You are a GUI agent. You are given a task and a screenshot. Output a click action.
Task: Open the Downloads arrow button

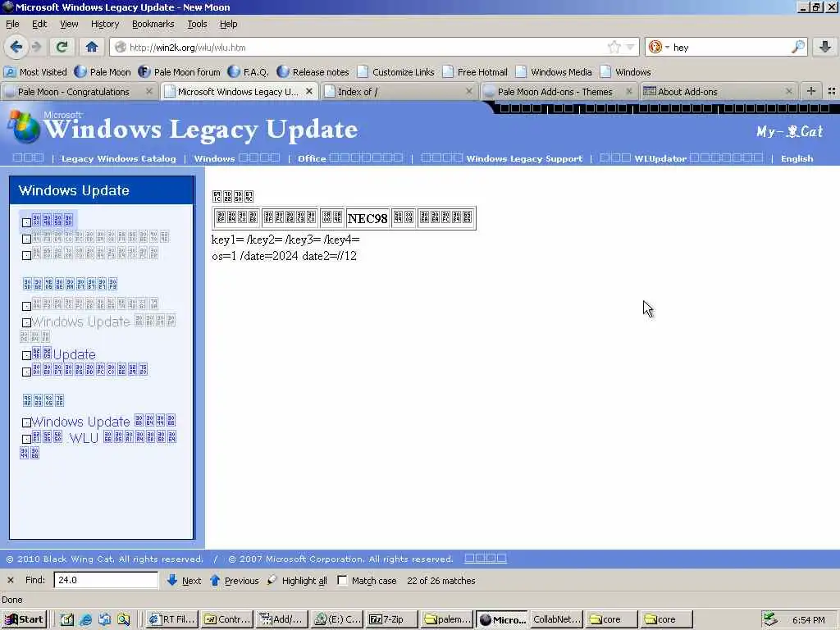click(x=825, y=47)
